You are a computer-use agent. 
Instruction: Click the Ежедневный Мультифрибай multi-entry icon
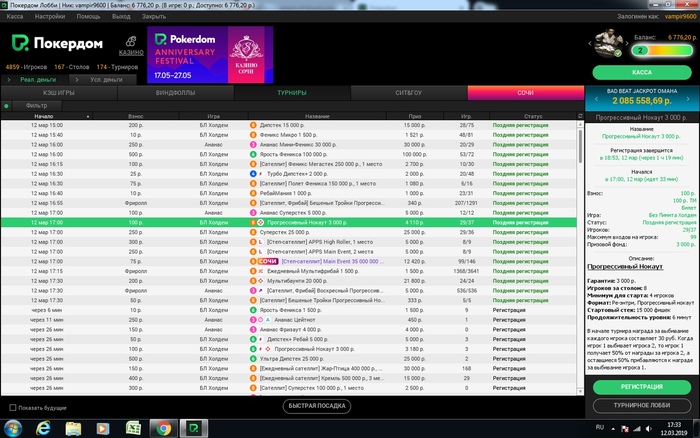coord(261,271)
